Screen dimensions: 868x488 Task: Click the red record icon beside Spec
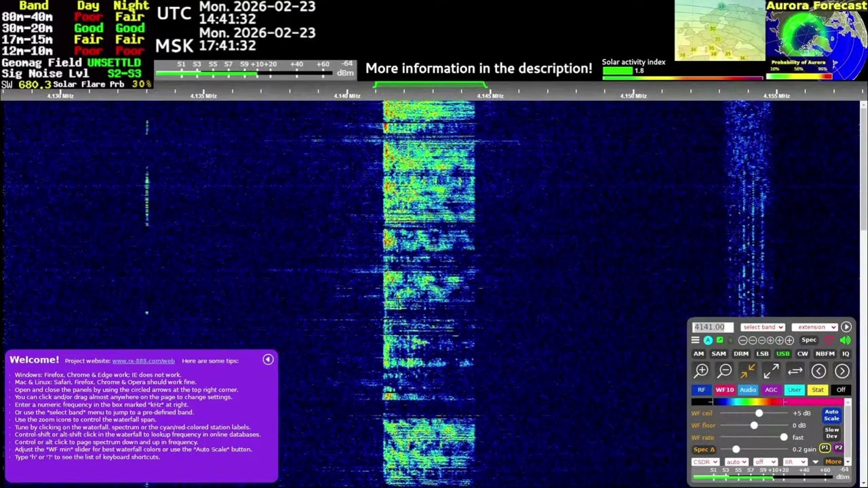click(829, 340)
